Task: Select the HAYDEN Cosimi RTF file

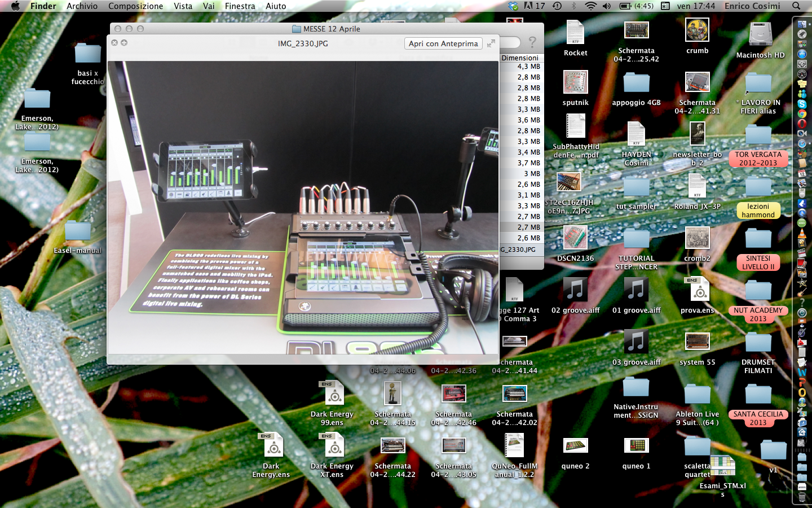Action: [x=636, y=134]
